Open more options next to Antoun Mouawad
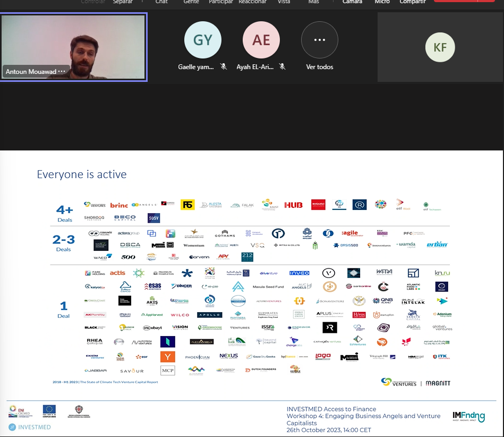Viewport: 504px width, 437px height. point(62,72)
